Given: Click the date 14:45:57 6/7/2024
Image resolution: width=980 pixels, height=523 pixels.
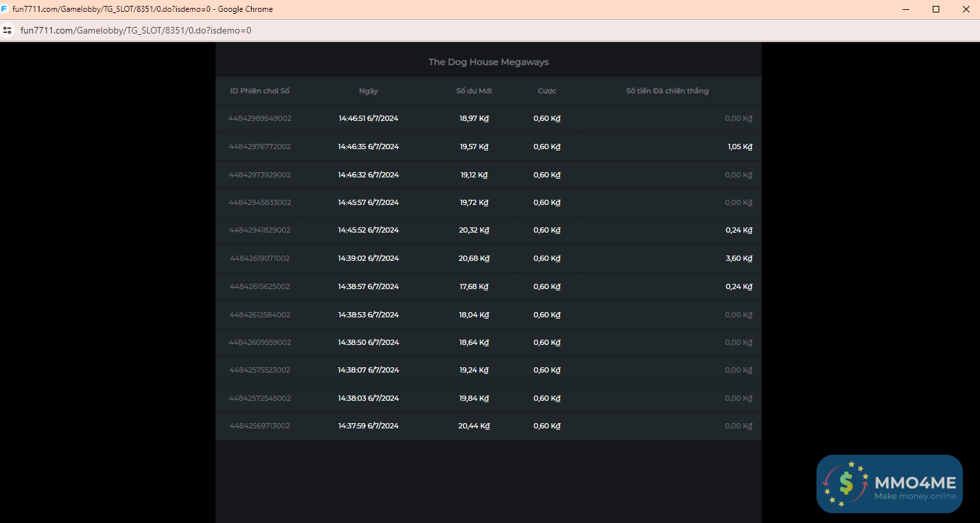Looking at the screenshot, I should (368, 202).
